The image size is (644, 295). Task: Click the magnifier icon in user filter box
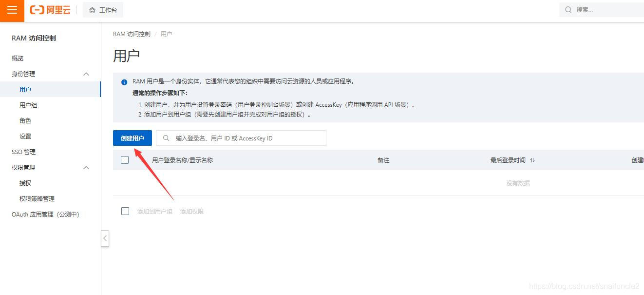coord(166,138)
